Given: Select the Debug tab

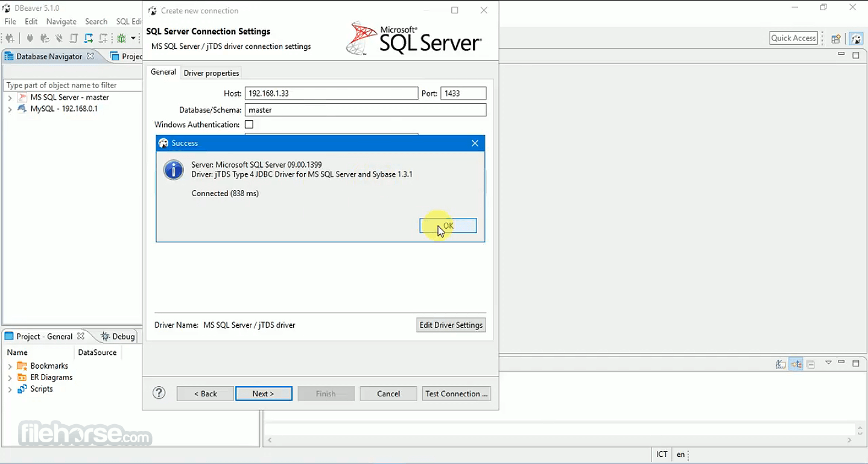Looking at the screenshot, I should pos(118,336).
